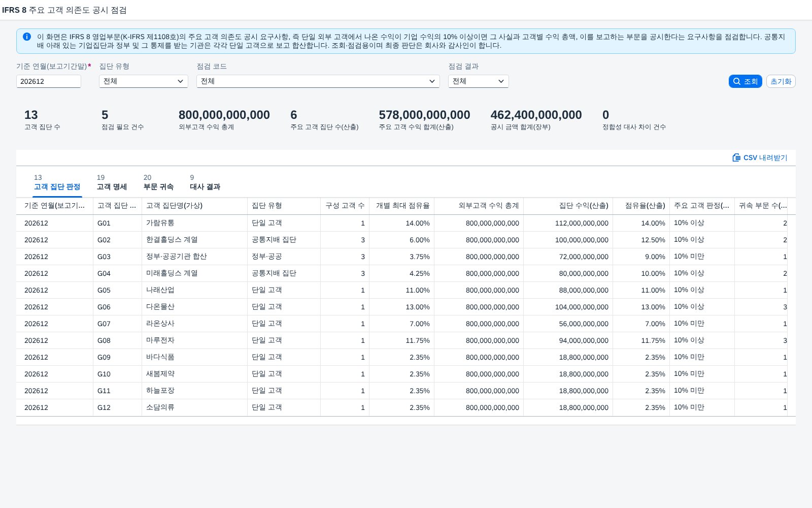Image resolution: width=812 pixels, height=508 pixels.
Task: Click the 구성 고객 수 column header
Action: pos(345,206)
